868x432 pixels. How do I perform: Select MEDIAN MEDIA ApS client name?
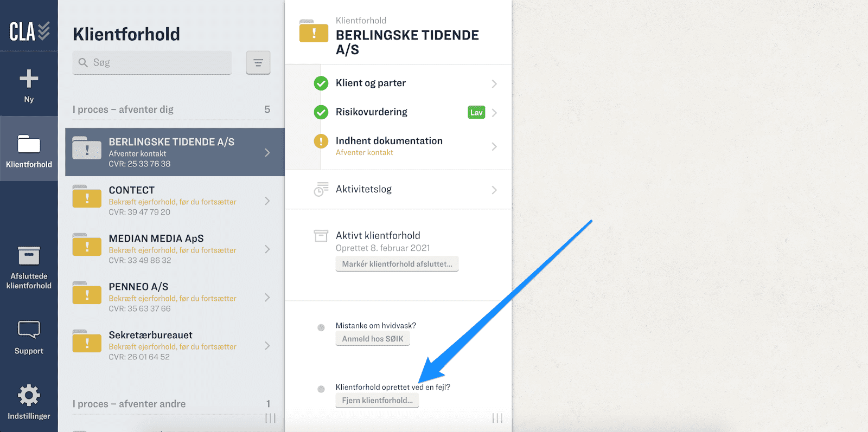coord(156,238)
